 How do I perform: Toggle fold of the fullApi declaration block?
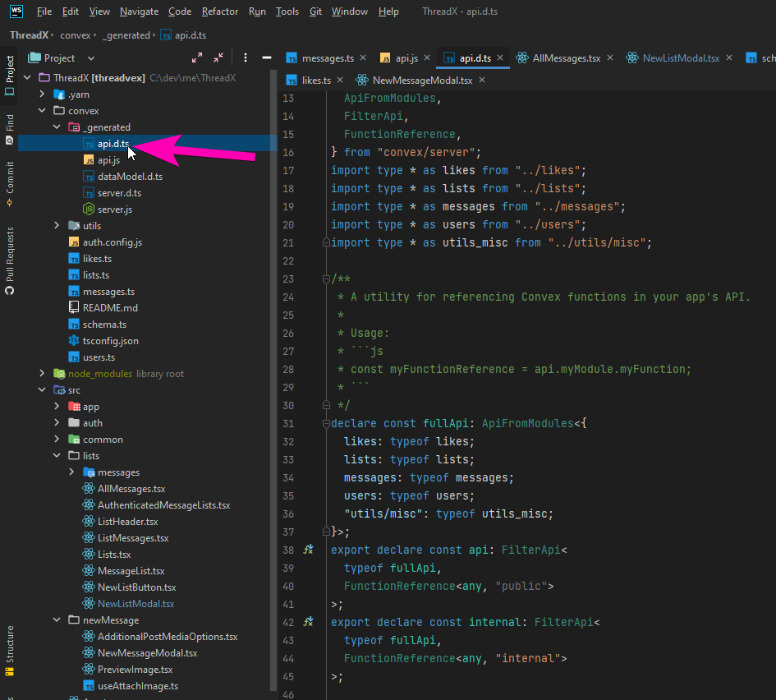click(327, 424)
